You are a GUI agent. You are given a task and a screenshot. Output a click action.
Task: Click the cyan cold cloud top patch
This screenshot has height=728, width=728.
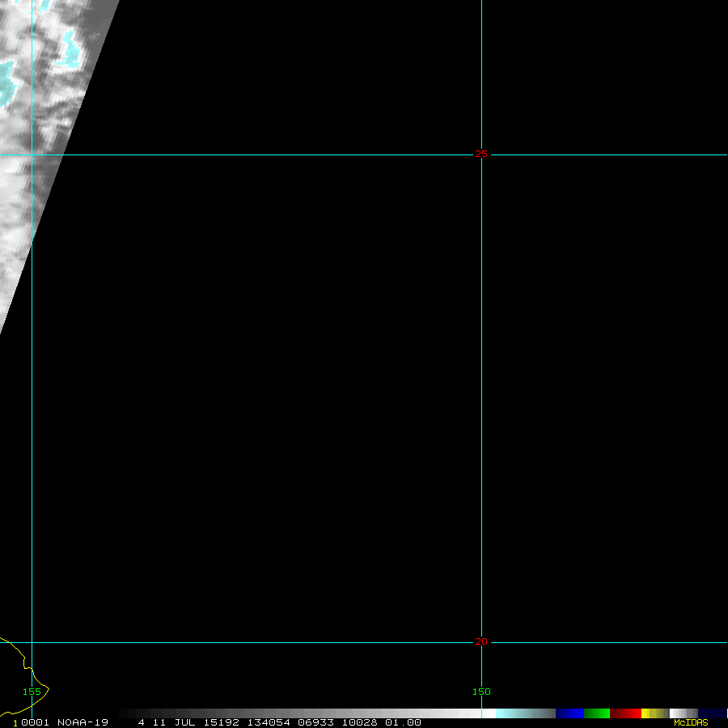tap(71, 50)
